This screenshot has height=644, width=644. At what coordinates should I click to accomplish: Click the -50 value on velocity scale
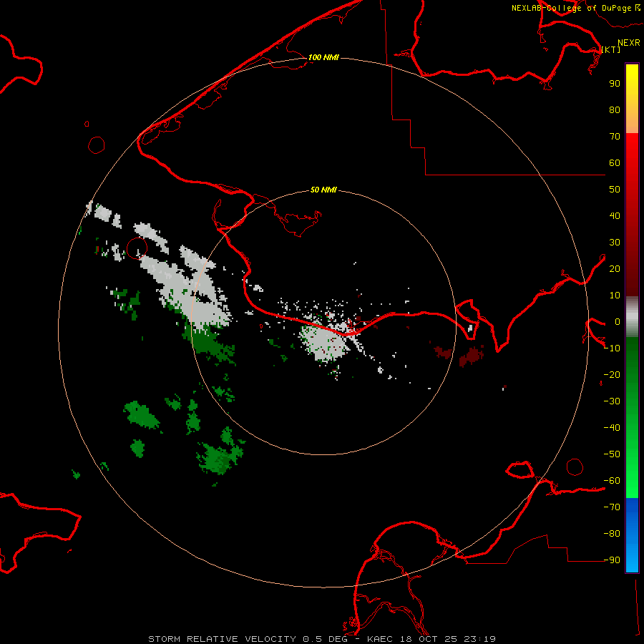point(612,454)
